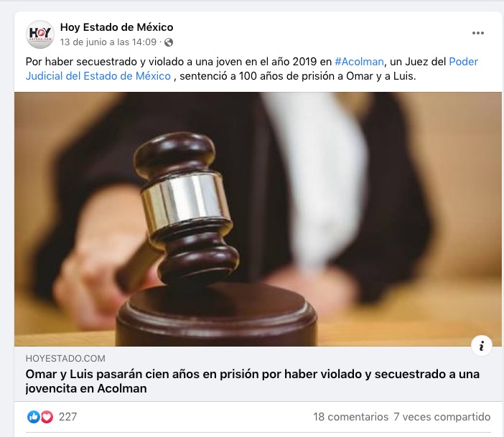Screen dimensions: 504x437
Task: Open the post timestamp 13 de junio
Action: pyautogui.click(x=108, y=42)
